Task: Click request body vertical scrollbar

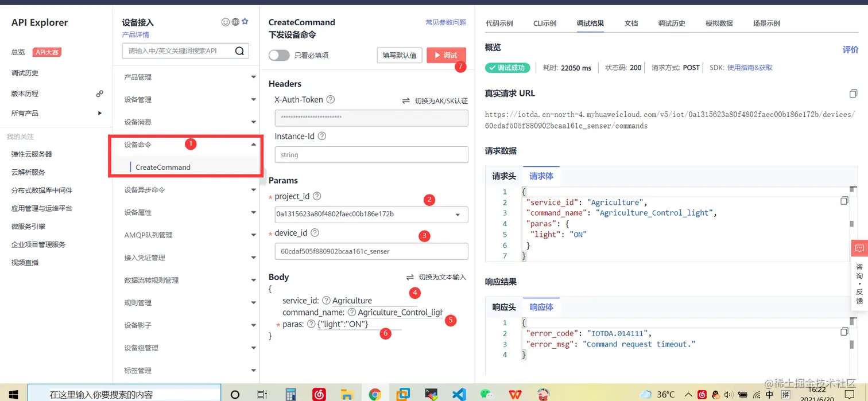Action: 852,223
